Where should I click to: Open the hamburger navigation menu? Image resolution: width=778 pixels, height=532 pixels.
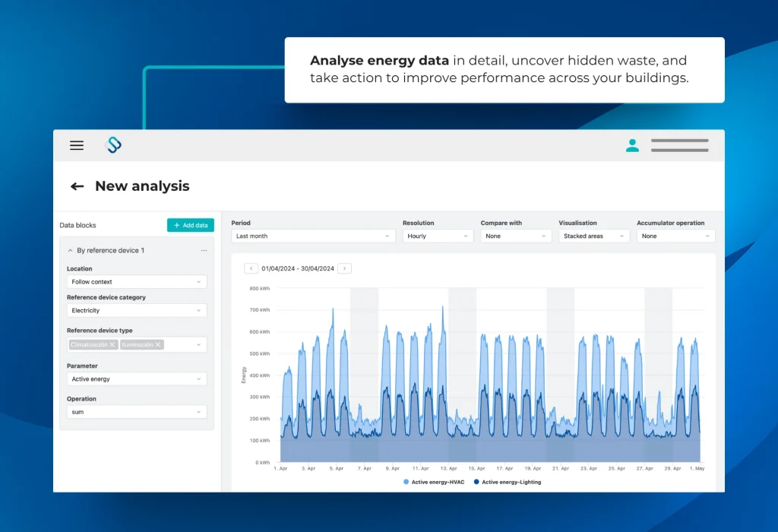pos(77,146)
